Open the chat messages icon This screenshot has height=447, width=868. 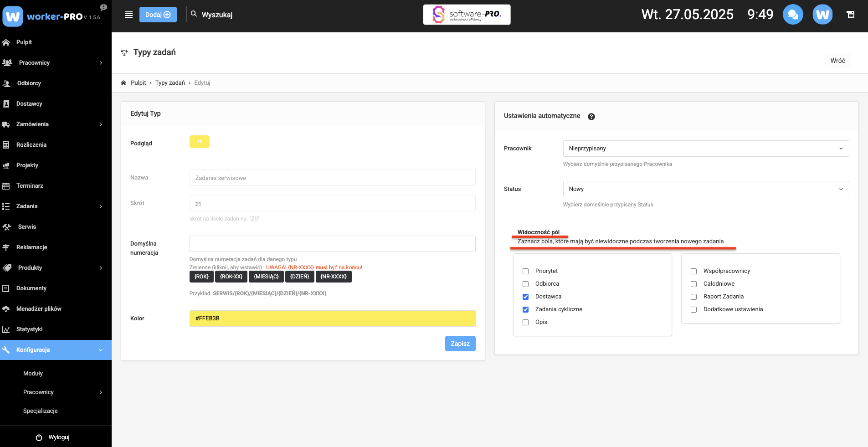(x=793, y=15)
